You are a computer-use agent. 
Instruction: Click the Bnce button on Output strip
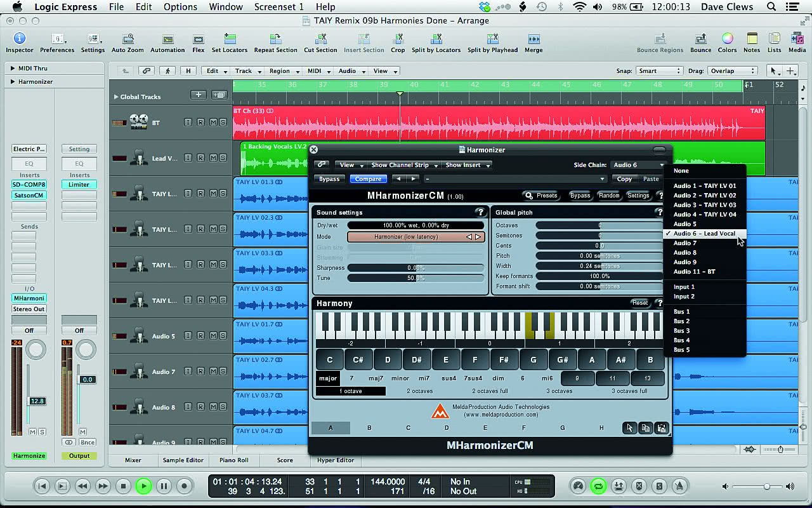(x=87, y=443)
